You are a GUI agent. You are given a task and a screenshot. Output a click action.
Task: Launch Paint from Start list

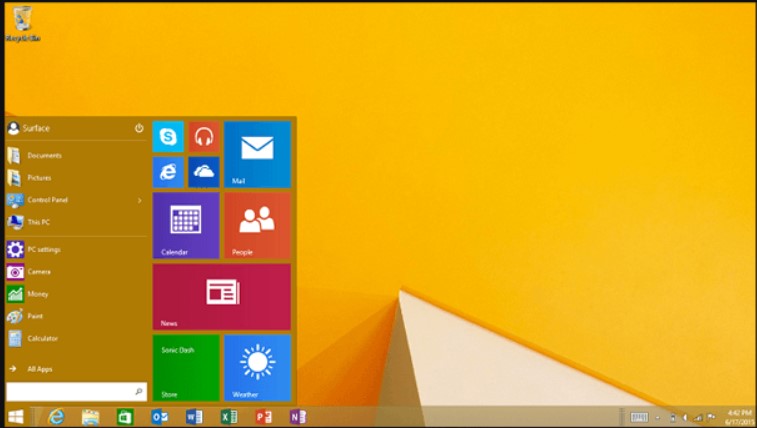(76, 316)
